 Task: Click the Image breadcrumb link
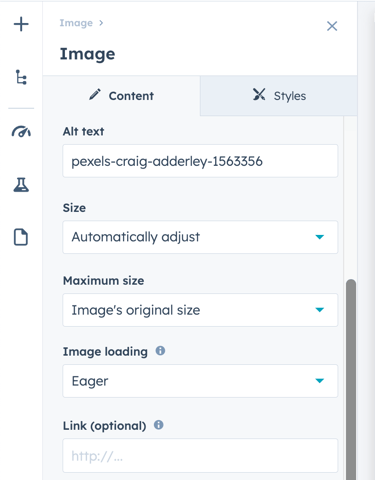[x=76, y=23]
